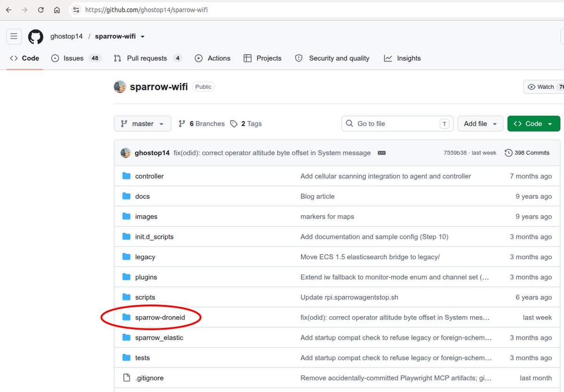This screenshot has height=392, width=564.
Task: Click the folder icon next to docs
Action: click(126, 196)
